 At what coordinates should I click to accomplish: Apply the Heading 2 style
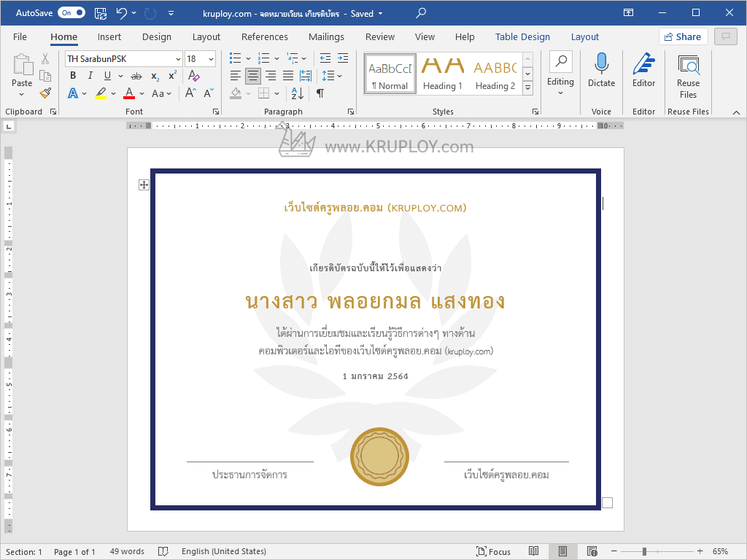tap(495, 74)
